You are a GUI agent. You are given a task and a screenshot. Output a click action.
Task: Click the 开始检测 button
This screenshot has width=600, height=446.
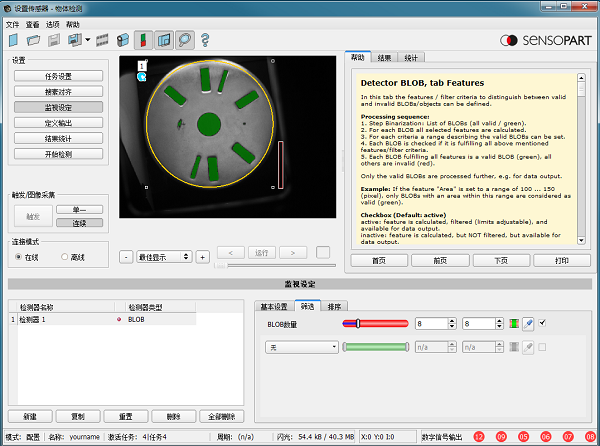tap(57, 154)
